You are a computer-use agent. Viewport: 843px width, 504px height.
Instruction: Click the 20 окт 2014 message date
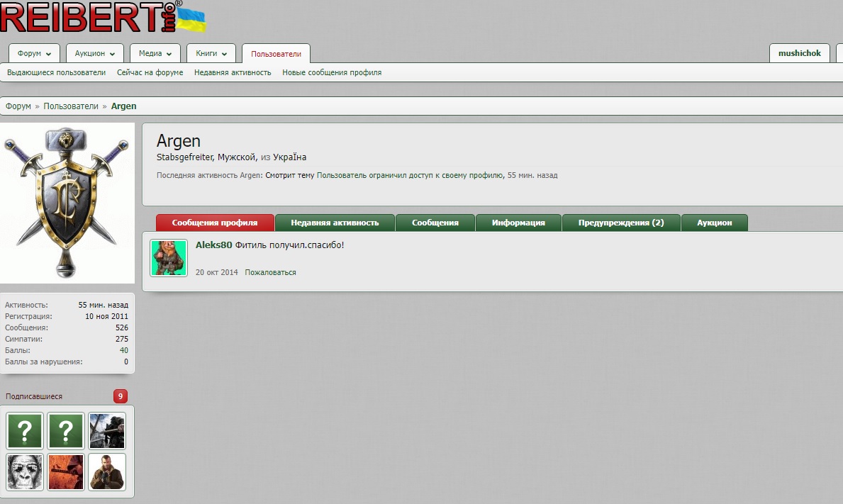[x=217, y=272]
